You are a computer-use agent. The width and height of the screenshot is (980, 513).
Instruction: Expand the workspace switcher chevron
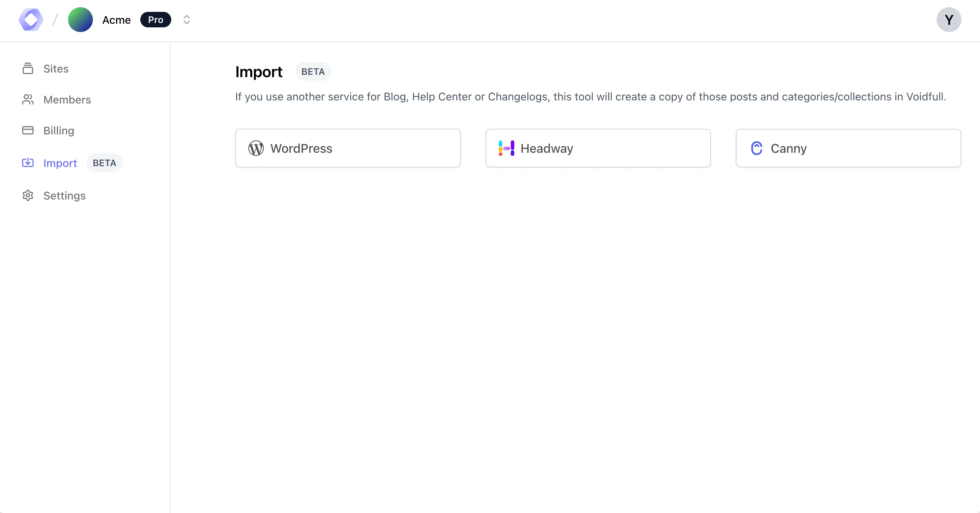coord(186,20)
